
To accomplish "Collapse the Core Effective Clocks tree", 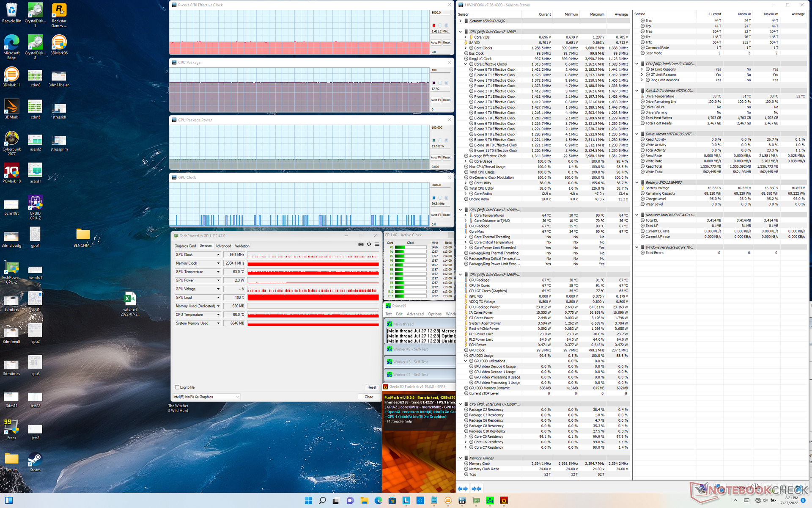I will click(466, 64).
